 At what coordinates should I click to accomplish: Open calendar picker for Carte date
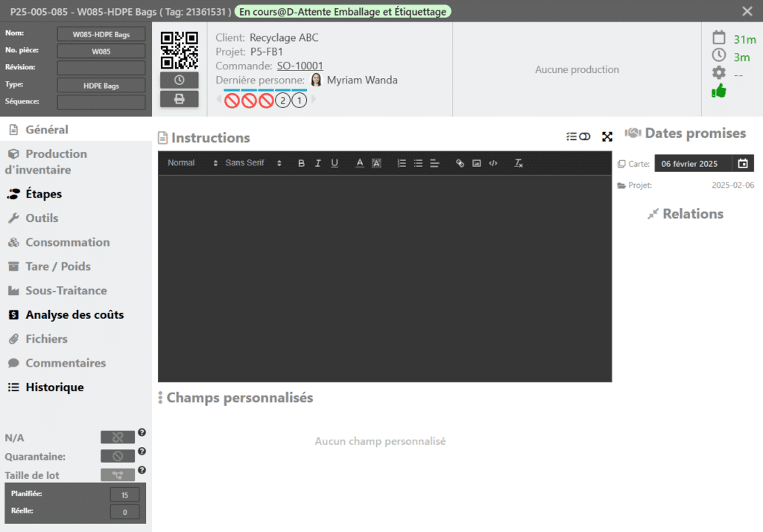[742, 163]
